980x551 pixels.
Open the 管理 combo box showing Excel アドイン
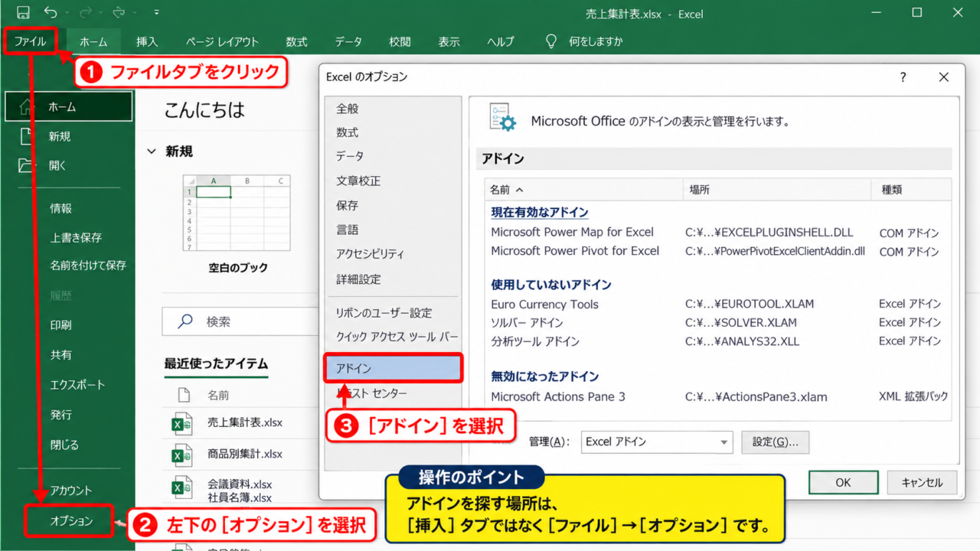point(658,442)
